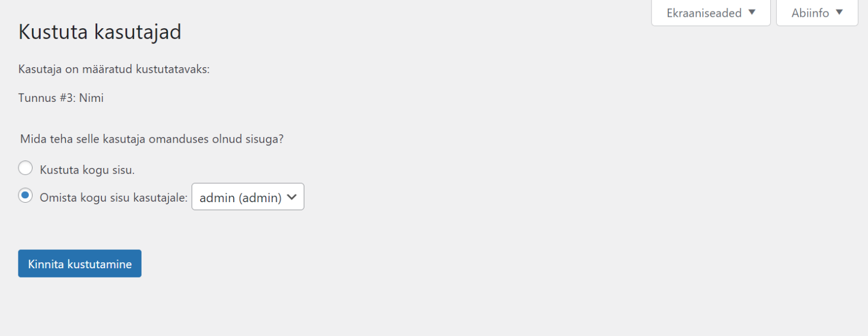Screen dimensions: 868x336
Task: Click the word 'Ekraaniseaded' in top bar
Action: (x=704, y=13)
